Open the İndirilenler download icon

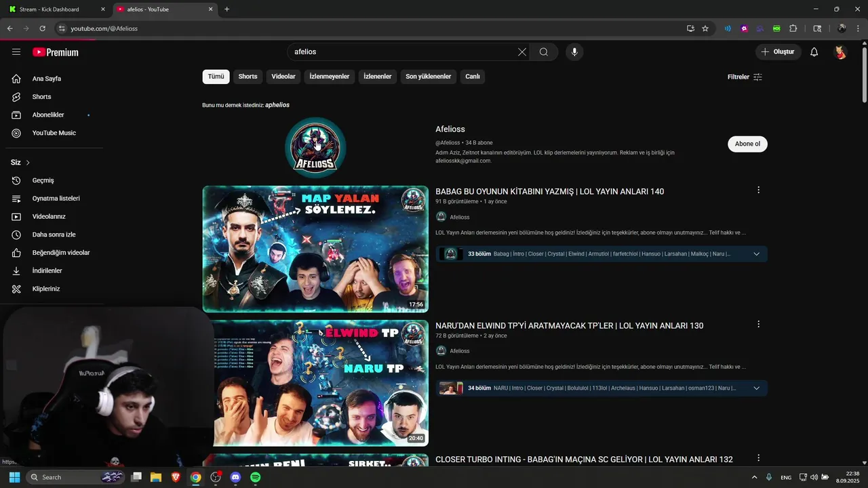(x=16, y=270)
